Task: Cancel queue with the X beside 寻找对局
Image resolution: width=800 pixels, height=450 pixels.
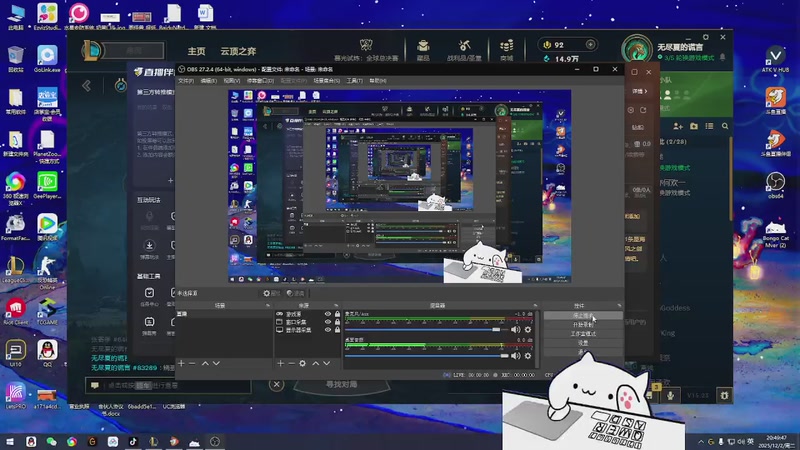Action: (x=277, y=384)
